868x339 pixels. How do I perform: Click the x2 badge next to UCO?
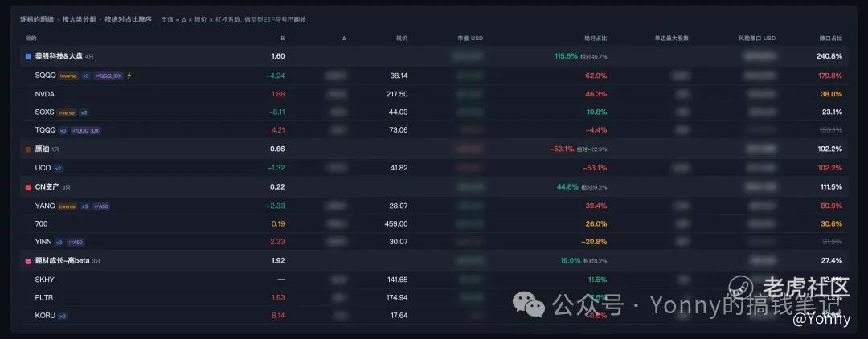pos(59,168)
